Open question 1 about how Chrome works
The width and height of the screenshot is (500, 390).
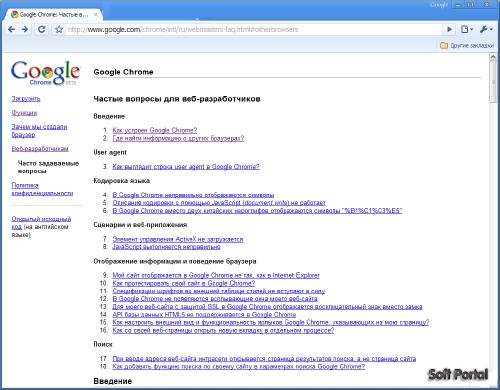tap(155, 130)
